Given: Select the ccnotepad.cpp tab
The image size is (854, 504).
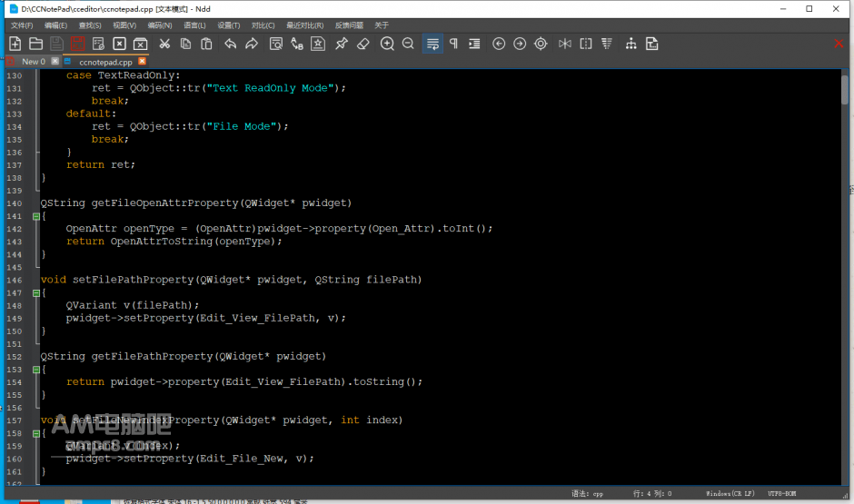Looking at the screenshot, I should click(x=105, y=62).
